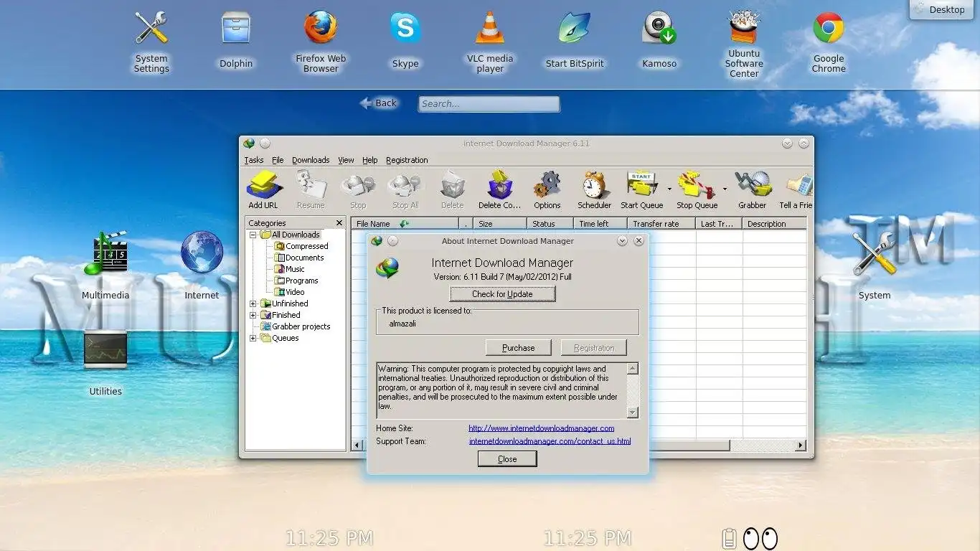Viewport: 980px width, 551px height.
Task: Sort by Size column header
Action: tap(500, 224)
